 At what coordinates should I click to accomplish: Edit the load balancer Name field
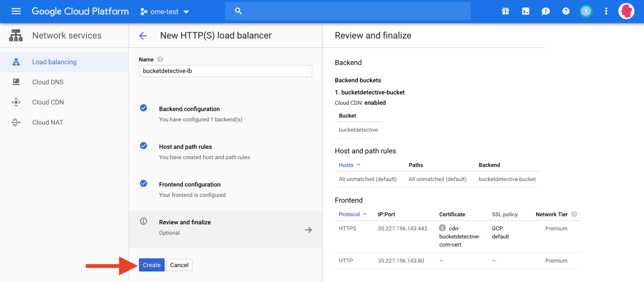point(225,71)
